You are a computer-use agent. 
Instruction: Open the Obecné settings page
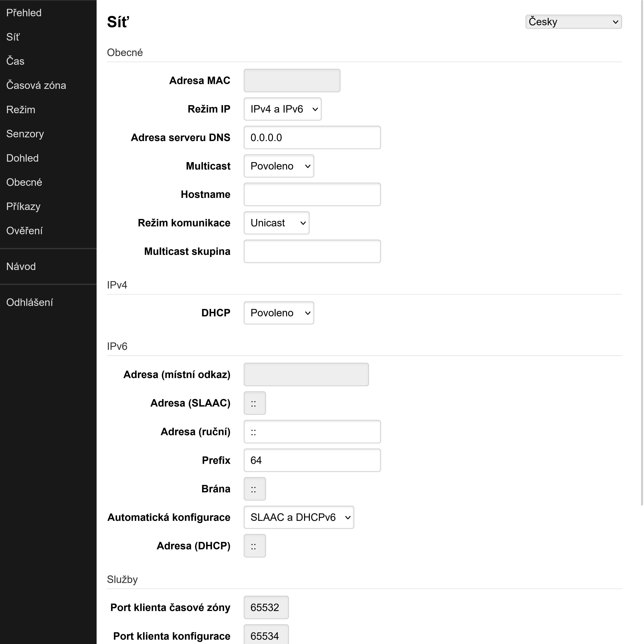point(24,182)
